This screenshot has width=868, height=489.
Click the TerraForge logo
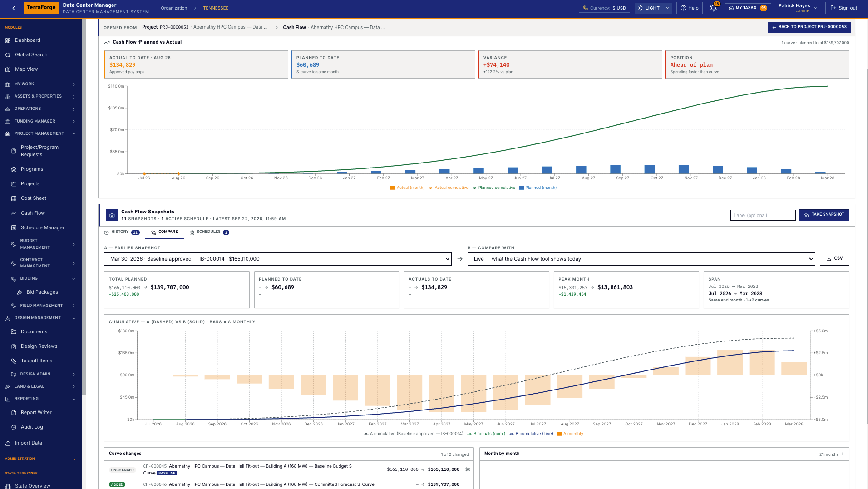coord(41,8)
